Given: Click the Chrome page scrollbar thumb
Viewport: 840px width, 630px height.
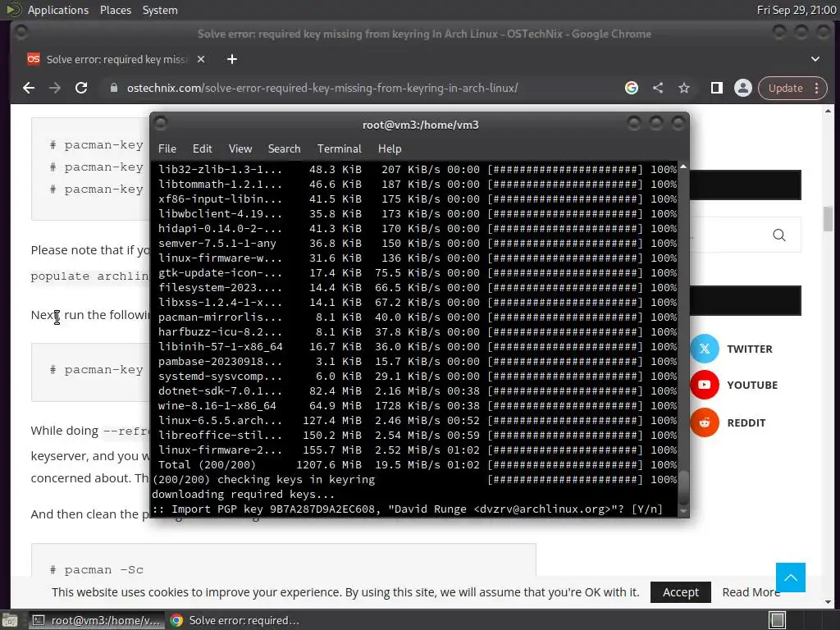Looking at the screenshot, I should pos(829,218).
